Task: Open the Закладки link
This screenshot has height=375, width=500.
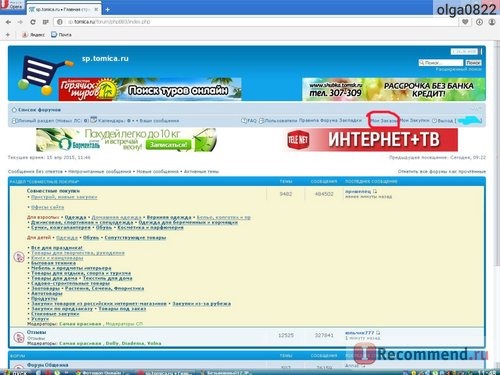Action: (x=350, y=120)
